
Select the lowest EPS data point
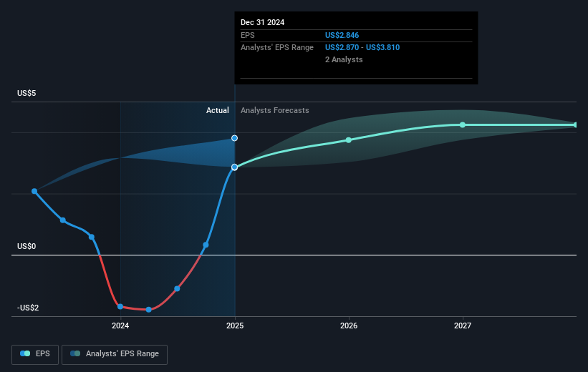click(149, 310)
